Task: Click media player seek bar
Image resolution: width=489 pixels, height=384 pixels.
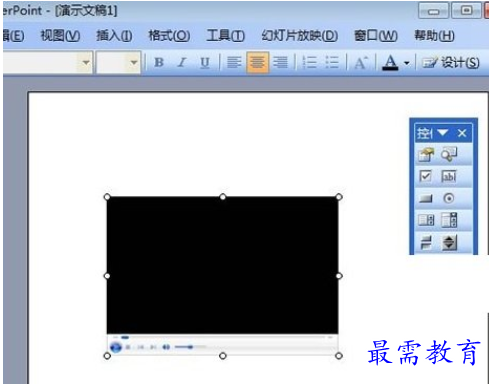Action: click(x=222, y=337)
